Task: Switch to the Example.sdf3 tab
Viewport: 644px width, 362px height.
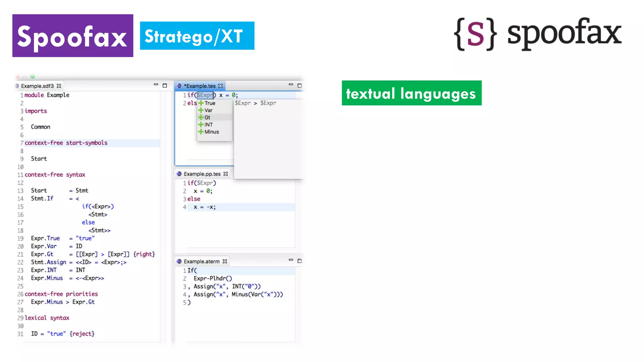Action: 37,86
